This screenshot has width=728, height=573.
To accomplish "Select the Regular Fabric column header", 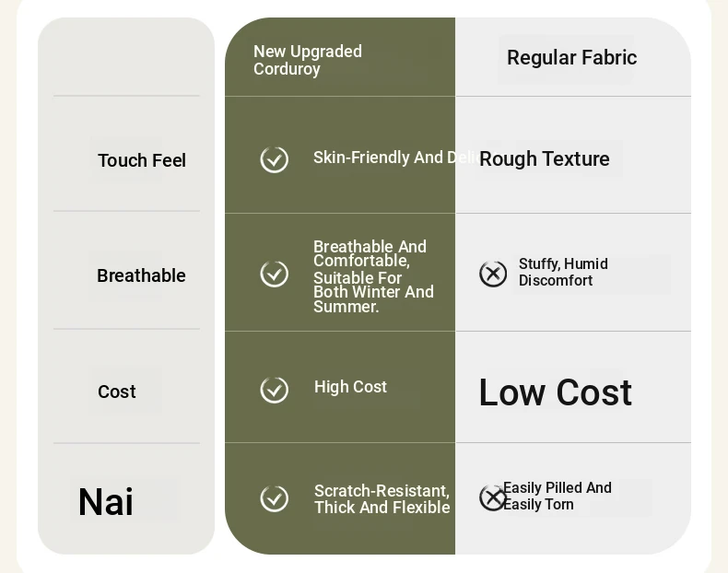I will click(571, 58).
